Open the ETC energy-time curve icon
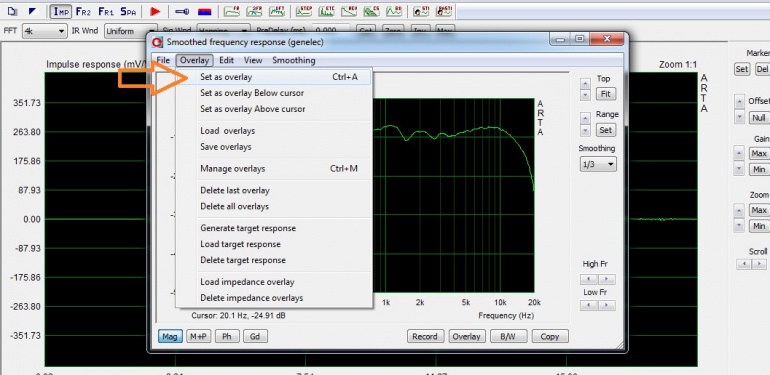Screen dimensions: 770x375 [327, 11]
